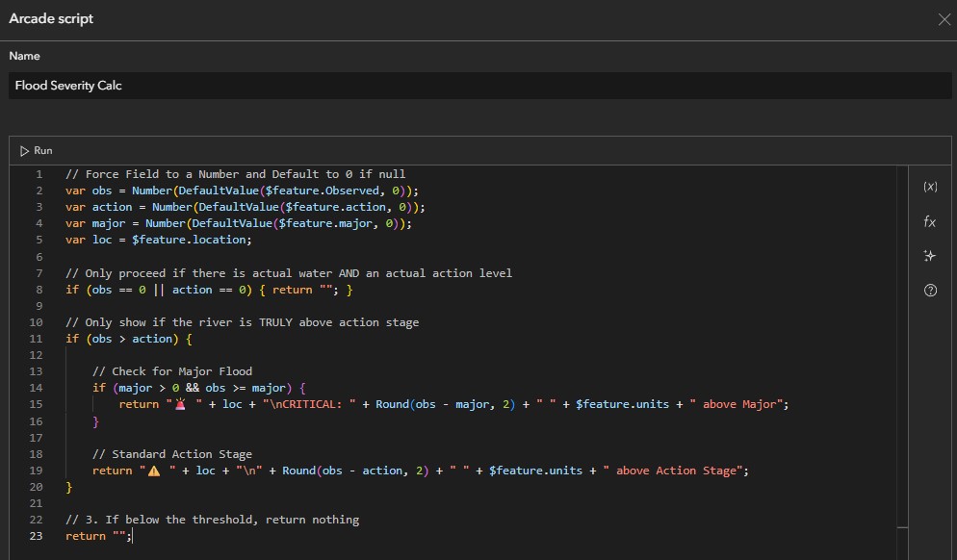
Task: Click the comment 'Standard Action Stage'
Action: 172,454
